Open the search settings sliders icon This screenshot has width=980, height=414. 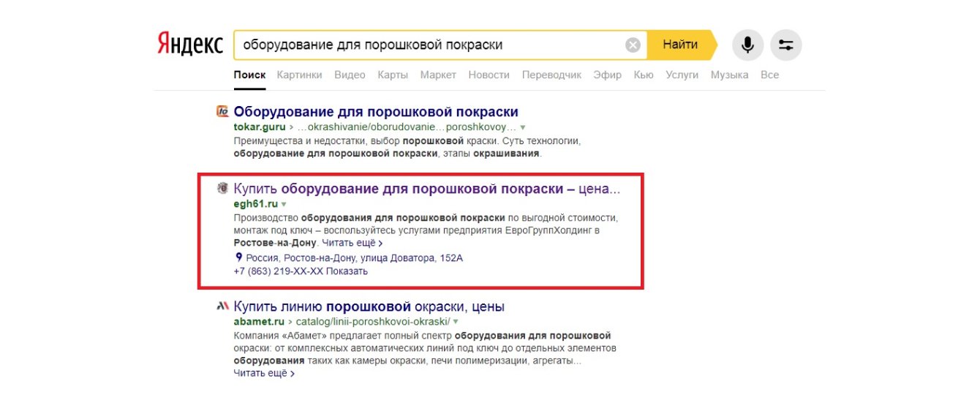(786, 45)
